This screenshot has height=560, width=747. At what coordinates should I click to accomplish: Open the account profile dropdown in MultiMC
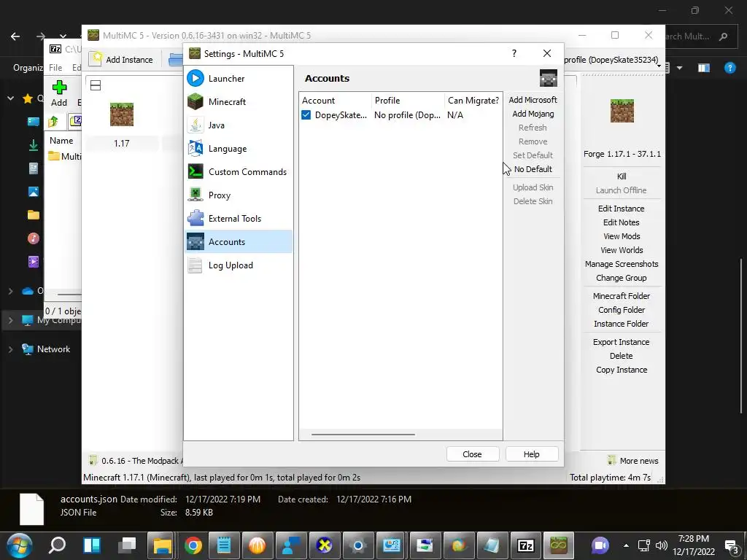click(613, 60)
